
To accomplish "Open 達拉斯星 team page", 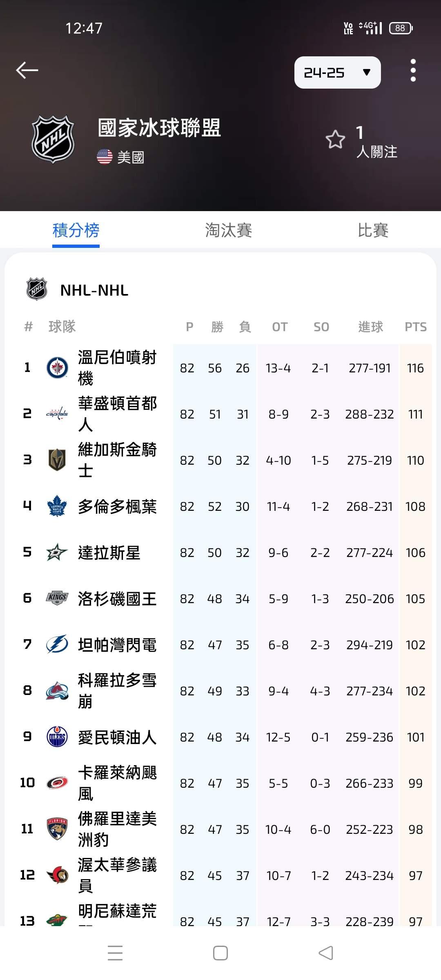I will tap(109, 553).
